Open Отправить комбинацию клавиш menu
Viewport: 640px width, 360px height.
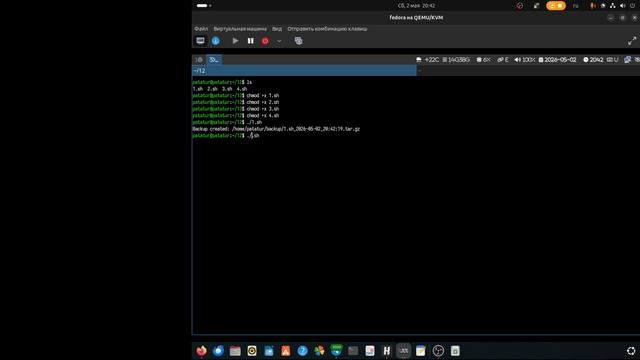pyautogui.click(x=327, y=29)
